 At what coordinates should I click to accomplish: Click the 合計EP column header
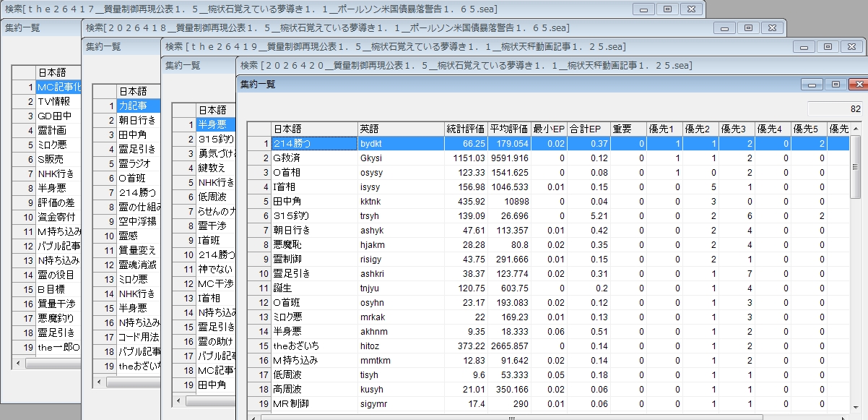pos(585,129)
